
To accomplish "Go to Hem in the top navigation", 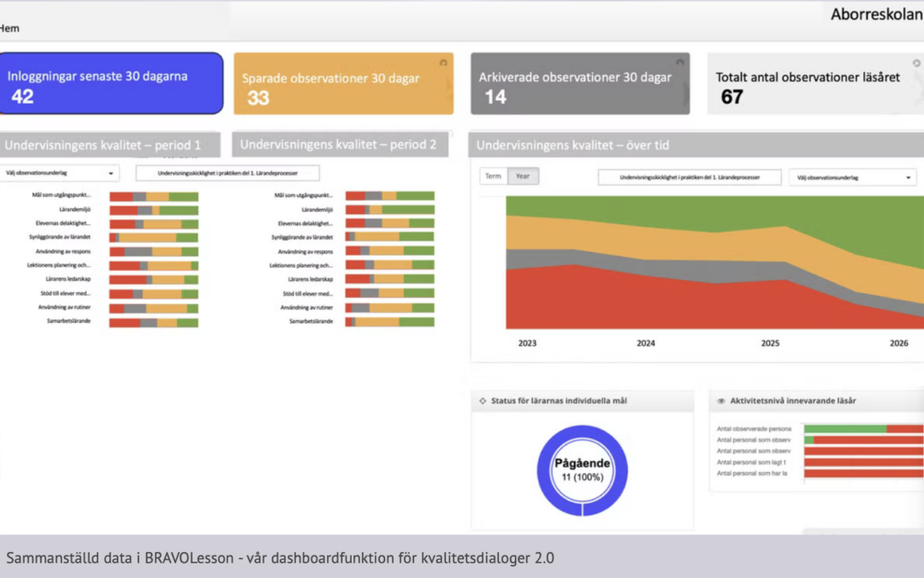I will coord(9,28).
